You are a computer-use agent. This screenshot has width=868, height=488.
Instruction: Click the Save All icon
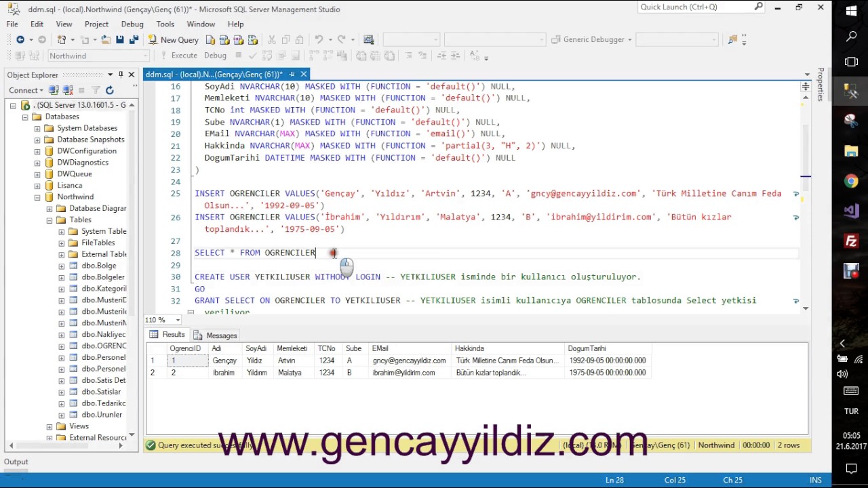134,40
